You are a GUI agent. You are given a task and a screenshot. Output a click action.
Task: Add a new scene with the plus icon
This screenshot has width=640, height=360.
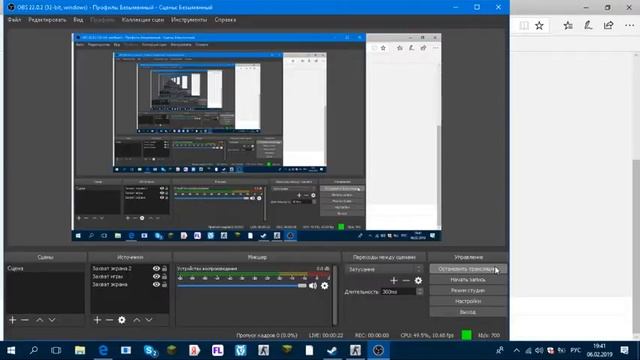pyautogui.click(x=12, y=320)
